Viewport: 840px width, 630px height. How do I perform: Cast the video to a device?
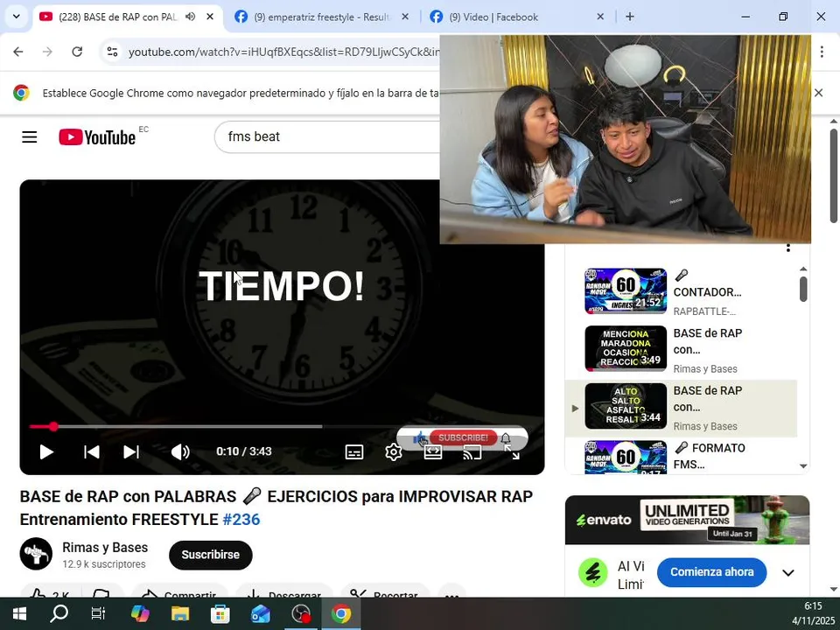(x=472, y=453)
